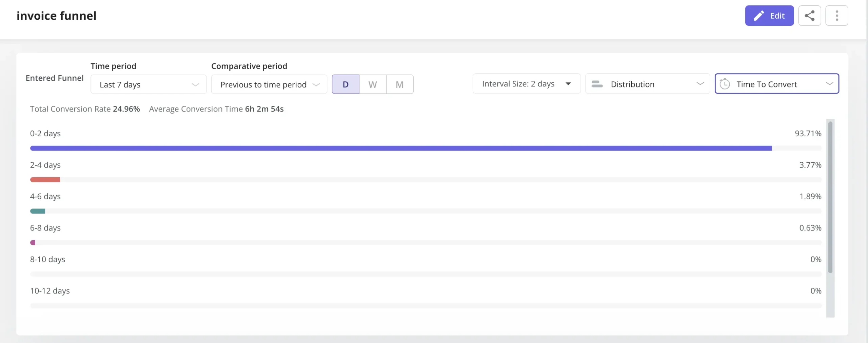Click the pencil icon on the Edit button
The image size is (868, 343).
(x=759, y=15)
